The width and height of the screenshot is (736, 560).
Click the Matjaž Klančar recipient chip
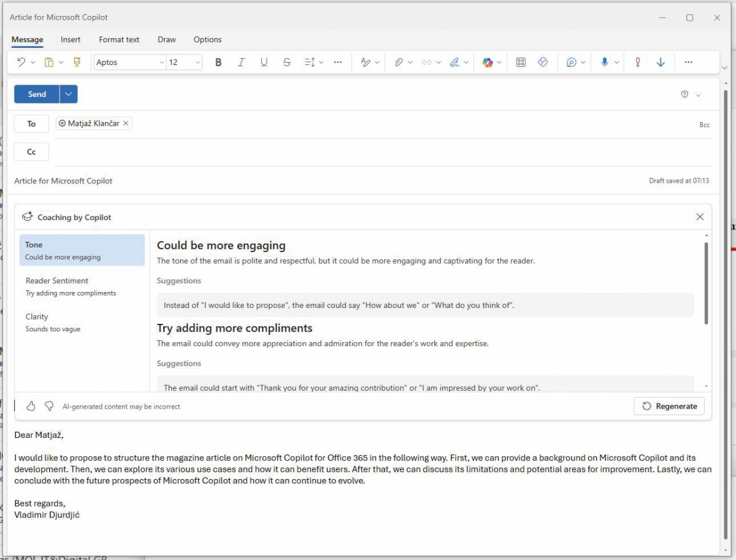(93, 123)
